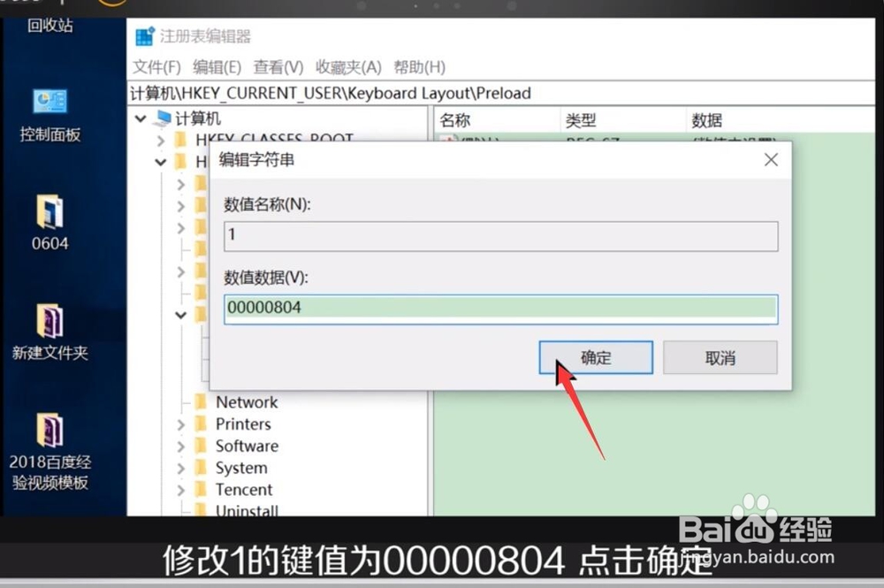Click the 取消 button in dialog

pos(720,357)
